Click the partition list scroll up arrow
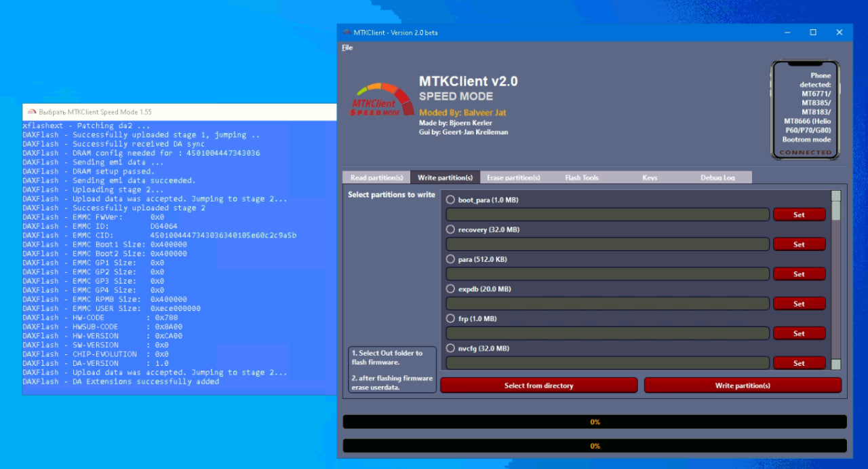This screenshot has width=868, height=469. 836,195
